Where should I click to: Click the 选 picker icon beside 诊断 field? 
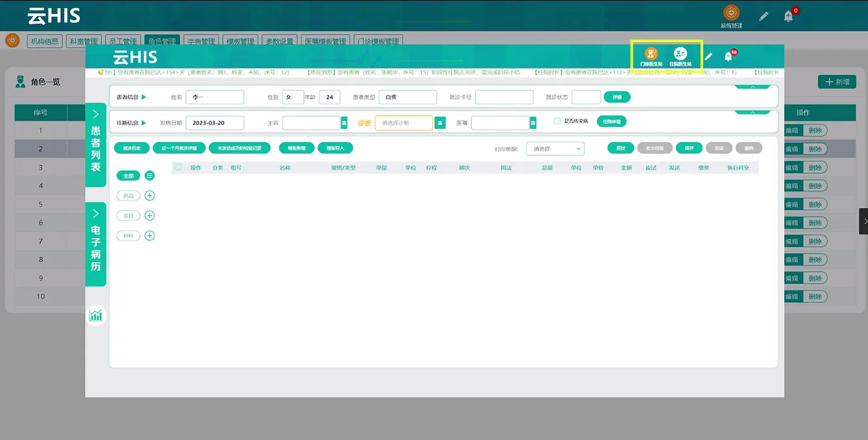pos(440,123)
